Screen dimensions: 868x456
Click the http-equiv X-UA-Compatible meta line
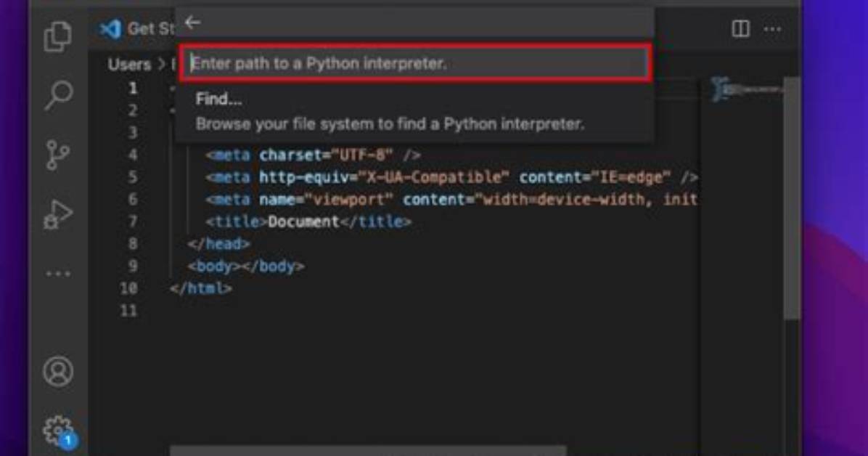(x=451, y=177)
